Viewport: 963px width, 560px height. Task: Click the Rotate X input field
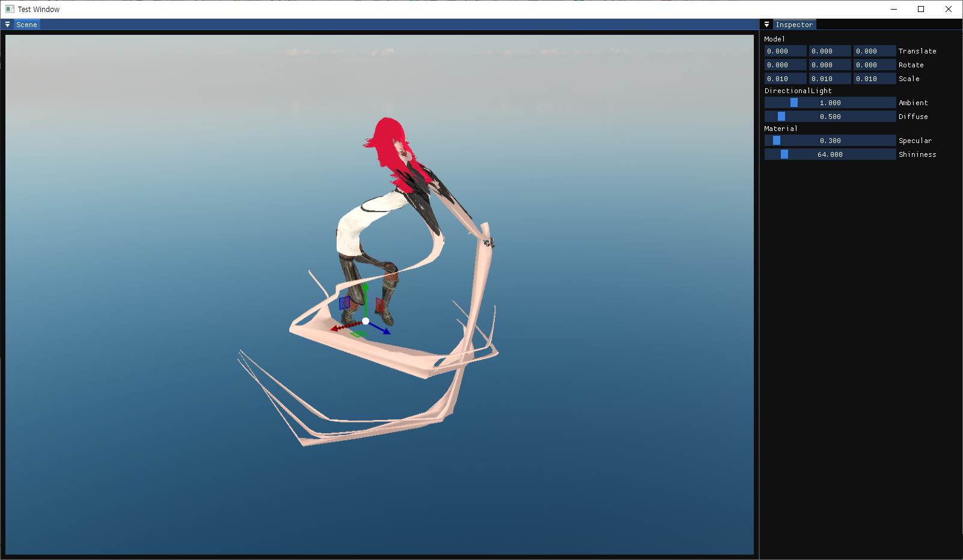click(x=785, y=65)
